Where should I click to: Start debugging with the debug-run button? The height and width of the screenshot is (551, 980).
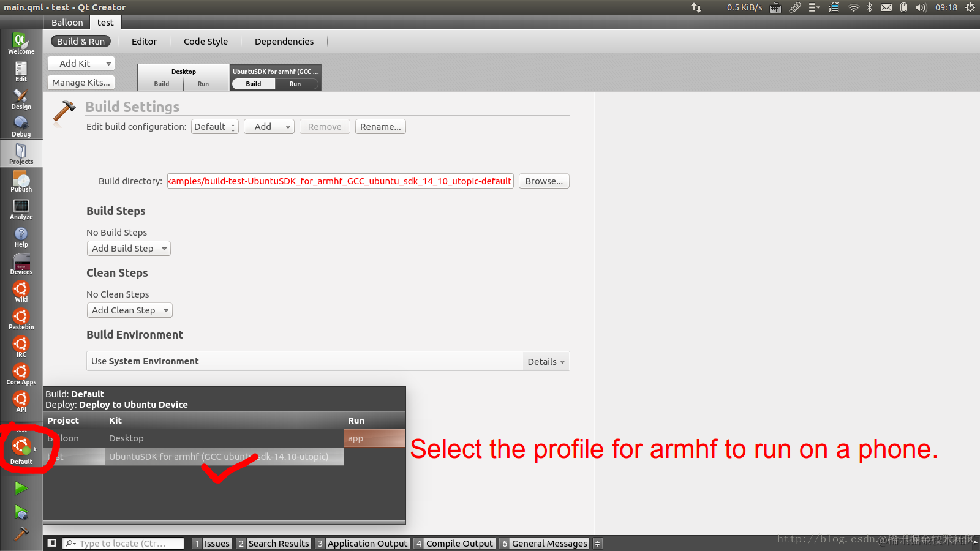pyautogui.click(x=21, y=512)
